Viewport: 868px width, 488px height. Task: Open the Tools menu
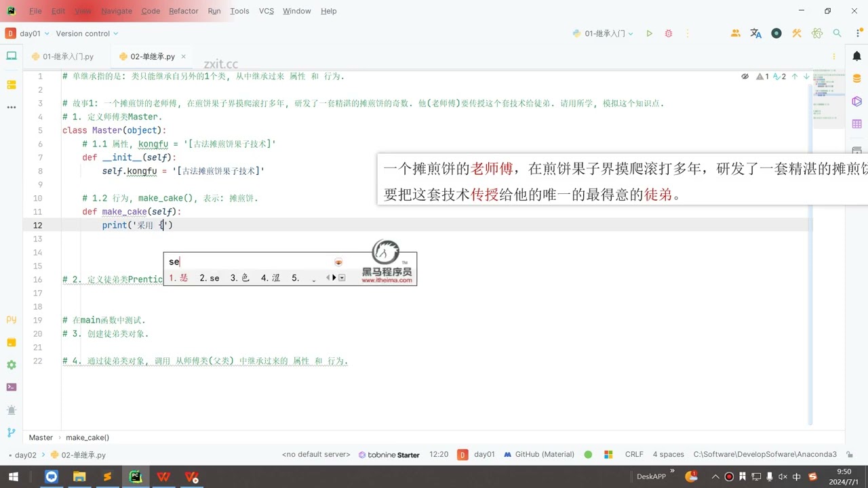[x=239, y=11]
